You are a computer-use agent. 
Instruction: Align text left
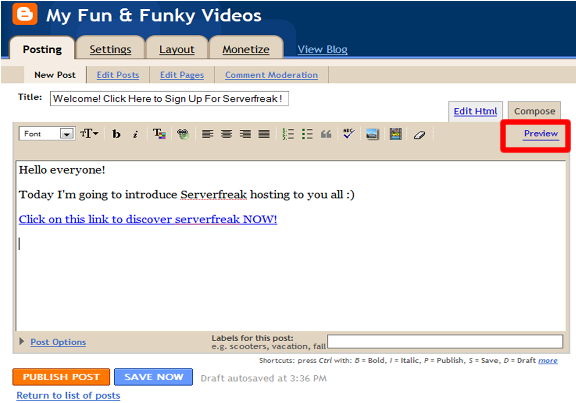click(x=207, y=134)
